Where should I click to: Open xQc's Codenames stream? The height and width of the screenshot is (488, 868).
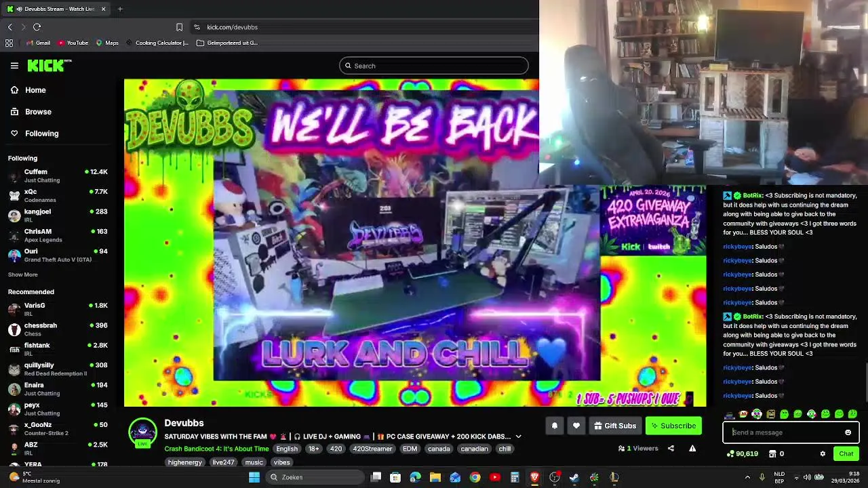pyautogui.click(x=58, y=195)
